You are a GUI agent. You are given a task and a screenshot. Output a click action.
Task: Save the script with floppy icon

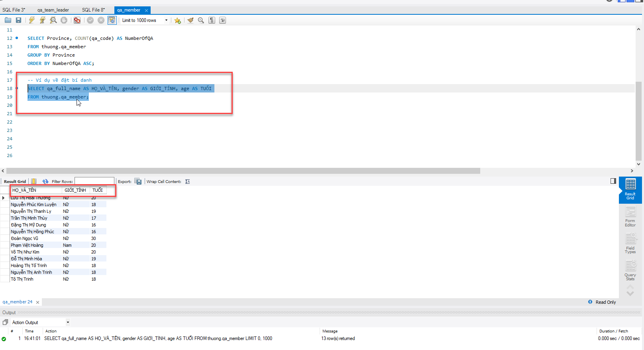coord(18,20)
